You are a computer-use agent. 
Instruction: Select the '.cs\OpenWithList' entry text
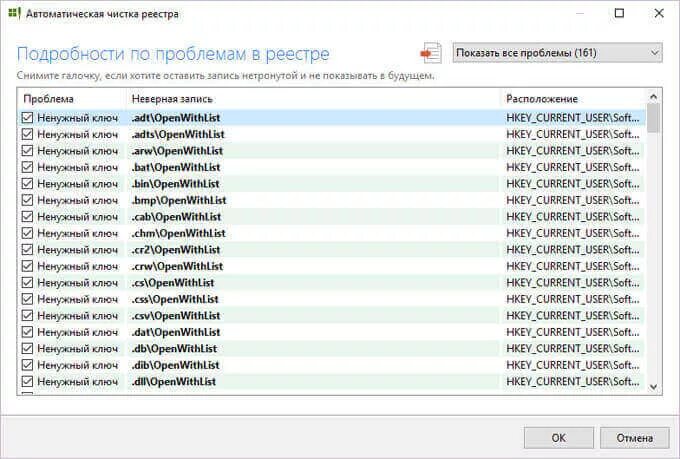tap(173, 282)
